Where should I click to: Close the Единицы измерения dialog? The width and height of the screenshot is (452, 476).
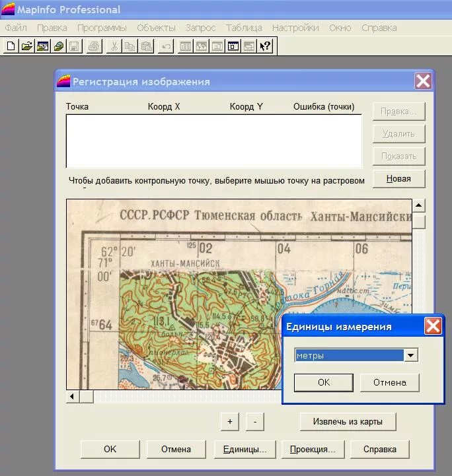[433, 326]
